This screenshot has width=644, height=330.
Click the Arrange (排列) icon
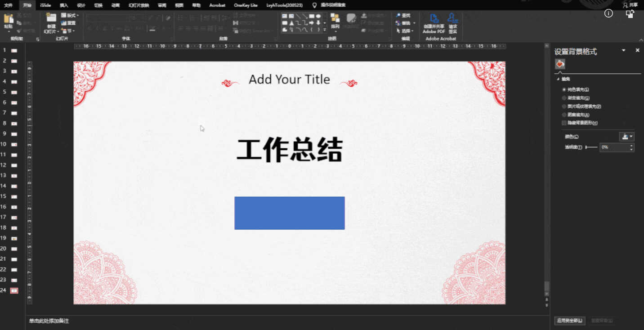(335, 18)
